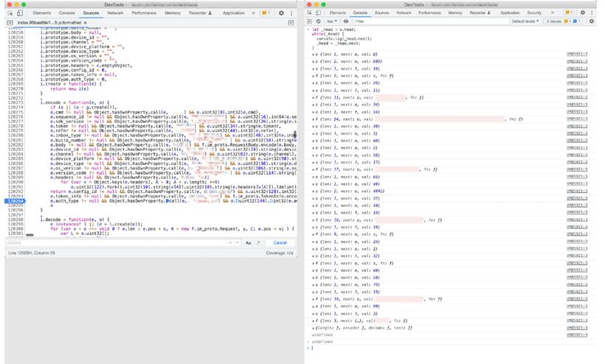
Task: Expand object with lengths, encoder, decoder
Action: tap(313, 328)
